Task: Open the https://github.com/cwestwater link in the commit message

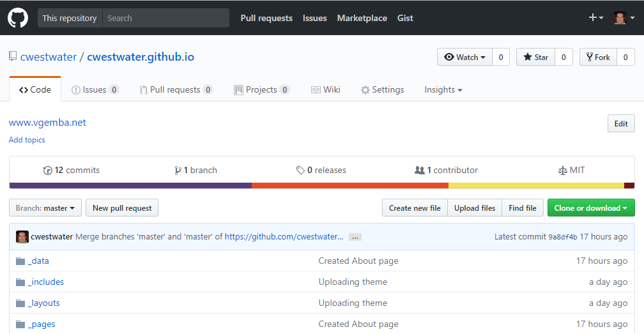Action: click(x=284, y=236)
